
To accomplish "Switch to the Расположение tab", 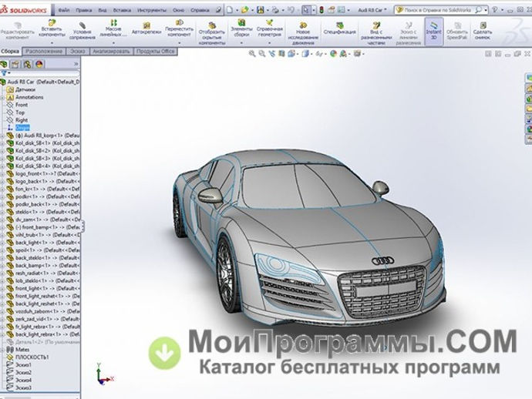I will click(44, 52).
